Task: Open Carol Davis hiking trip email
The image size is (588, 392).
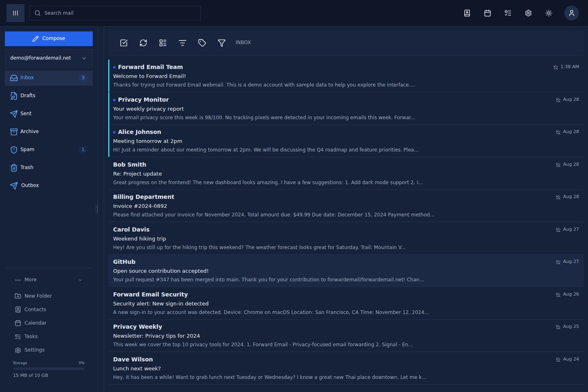Action: point(346,238)
